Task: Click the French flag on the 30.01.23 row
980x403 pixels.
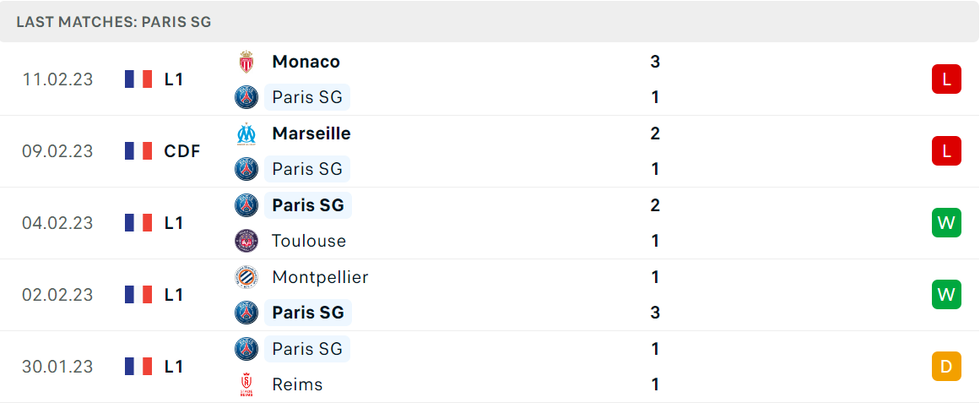Action: coord(138,366)
